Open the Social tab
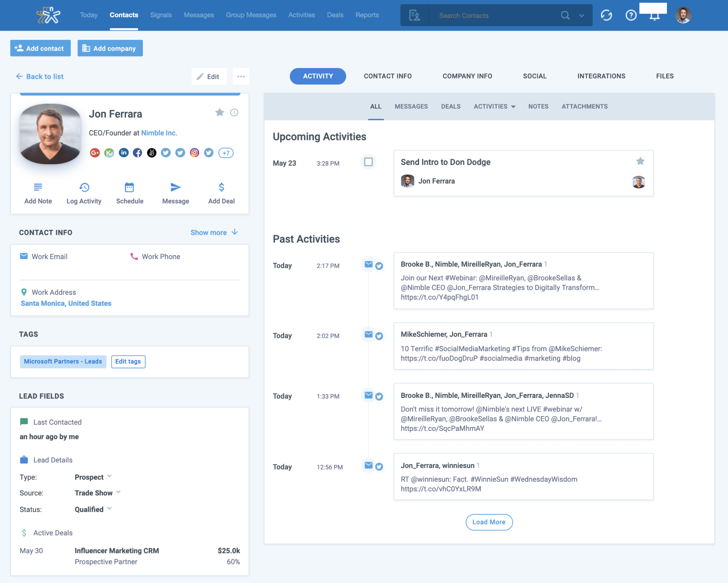Image resolution: width=728 pixels, height=583 pixels. [535, 76]
